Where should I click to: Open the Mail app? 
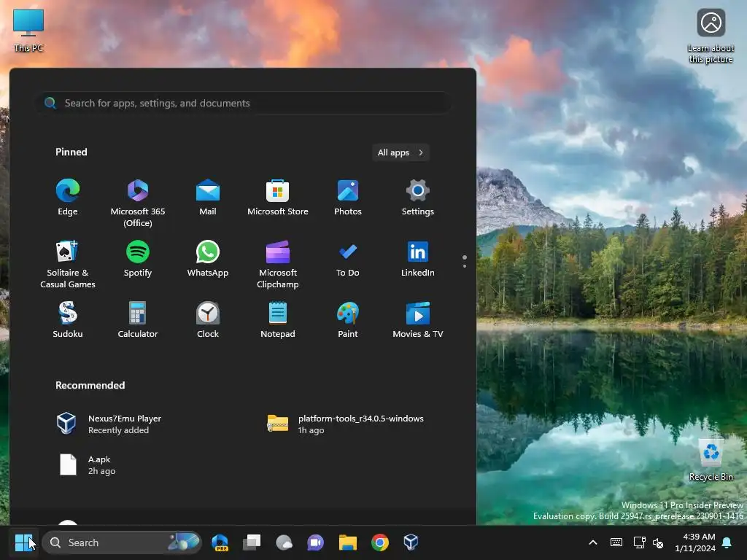(208, 198)
